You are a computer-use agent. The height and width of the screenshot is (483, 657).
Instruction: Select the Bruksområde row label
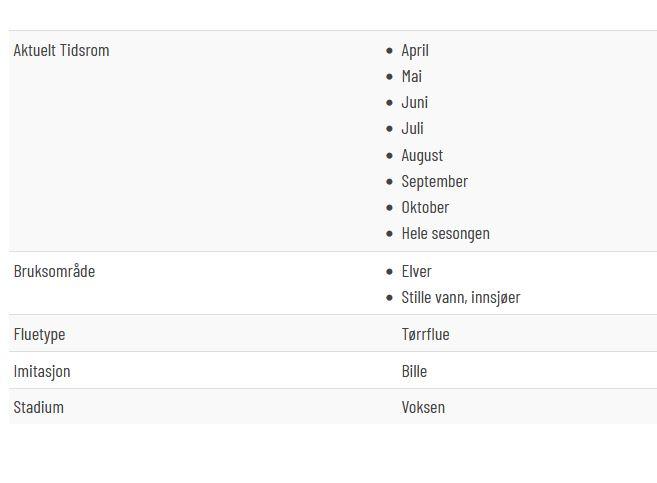pyautogui.click(x=54, y=271)
